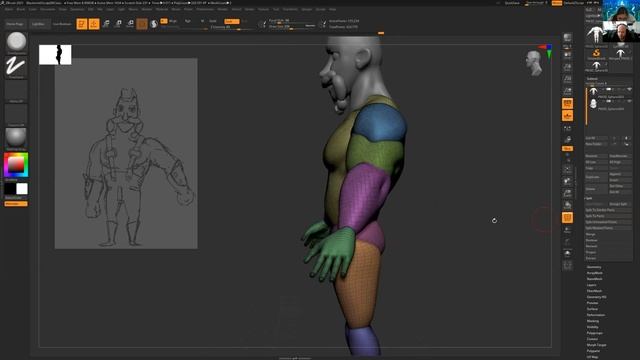Toggle Perspective (Persp) on right shelf
Viewport: 640px width, 360px height.
click(567, 104)
